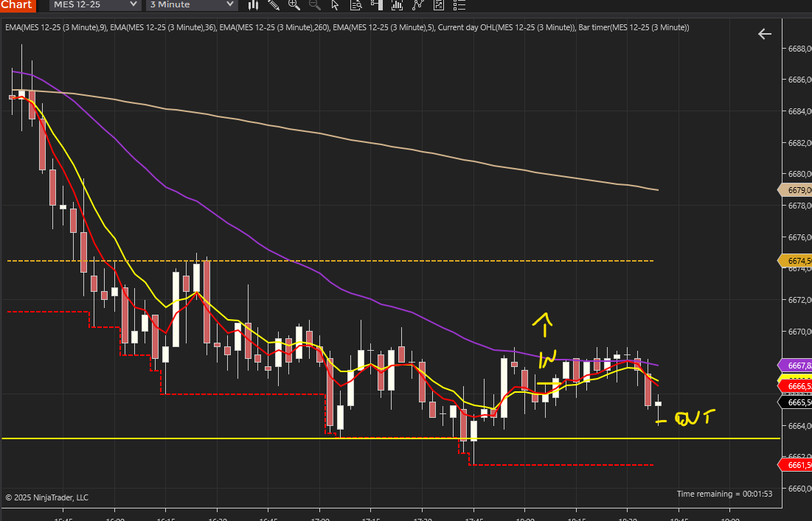Open the data series icon

398,5
